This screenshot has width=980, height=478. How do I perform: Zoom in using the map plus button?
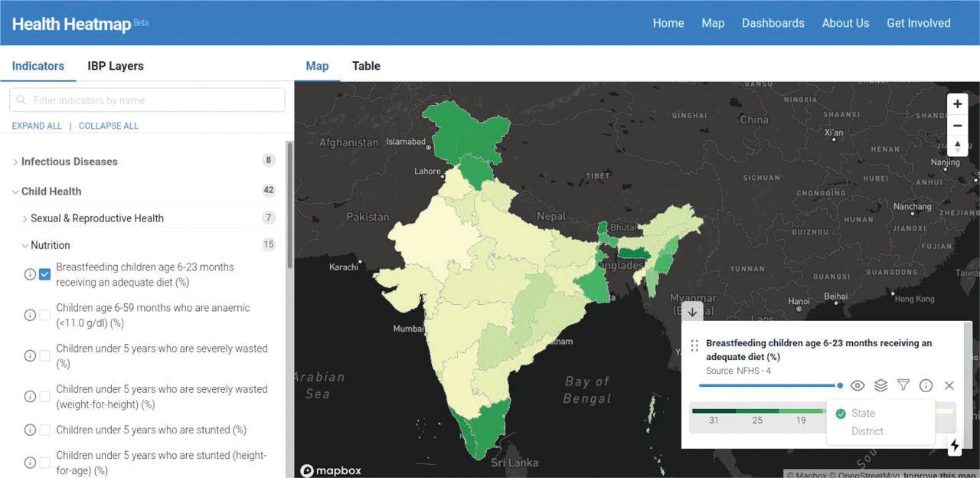pos(957,103)
